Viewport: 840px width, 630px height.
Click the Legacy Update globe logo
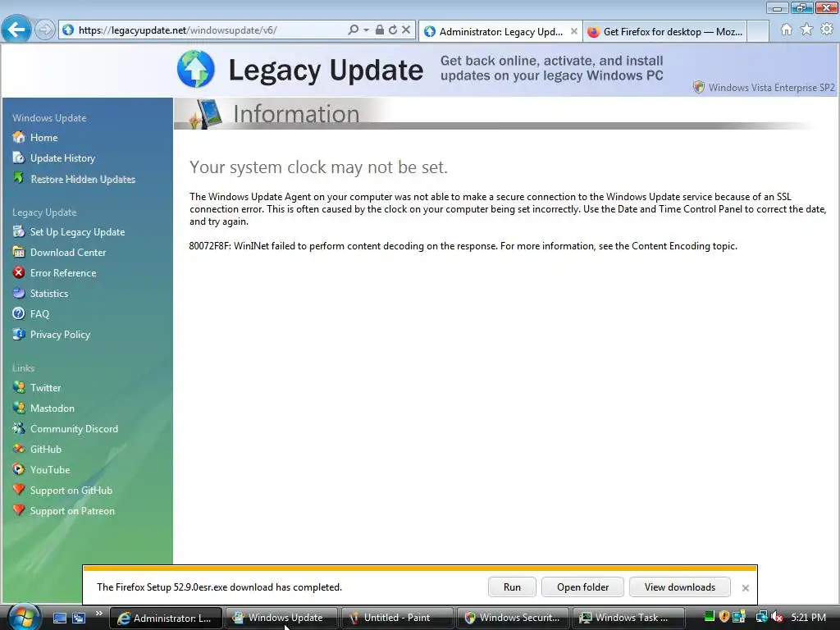196,69
